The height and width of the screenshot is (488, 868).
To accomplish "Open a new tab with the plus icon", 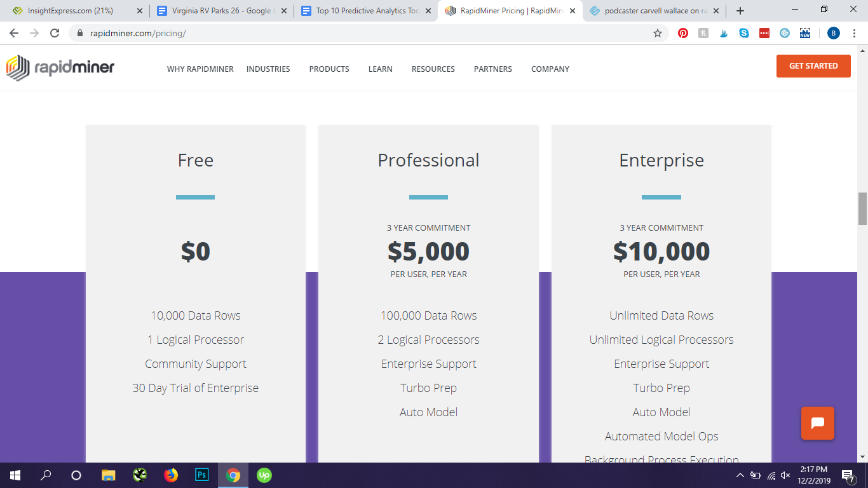I will (x=740, y=11).
